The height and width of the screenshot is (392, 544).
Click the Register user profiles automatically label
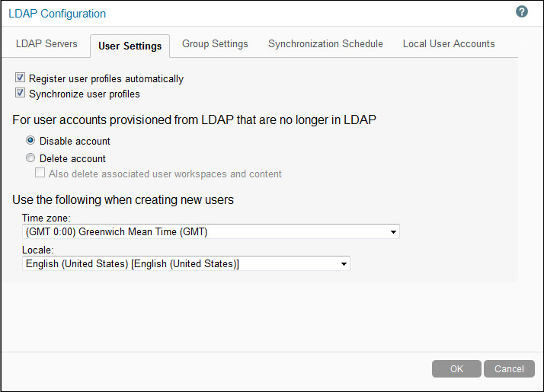tap(106, 78)
